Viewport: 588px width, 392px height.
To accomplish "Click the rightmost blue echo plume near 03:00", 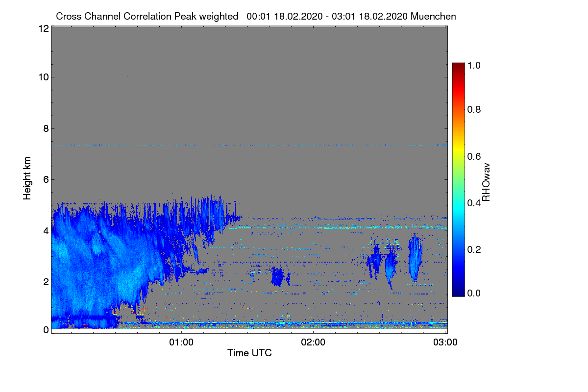I will (415, 257).
